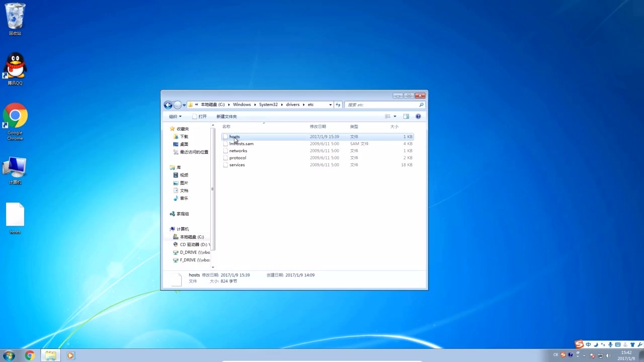The height and width of the screenshot is (362, 644).
Task: Select the hosts file on desktop
Action: click(15, 218)
